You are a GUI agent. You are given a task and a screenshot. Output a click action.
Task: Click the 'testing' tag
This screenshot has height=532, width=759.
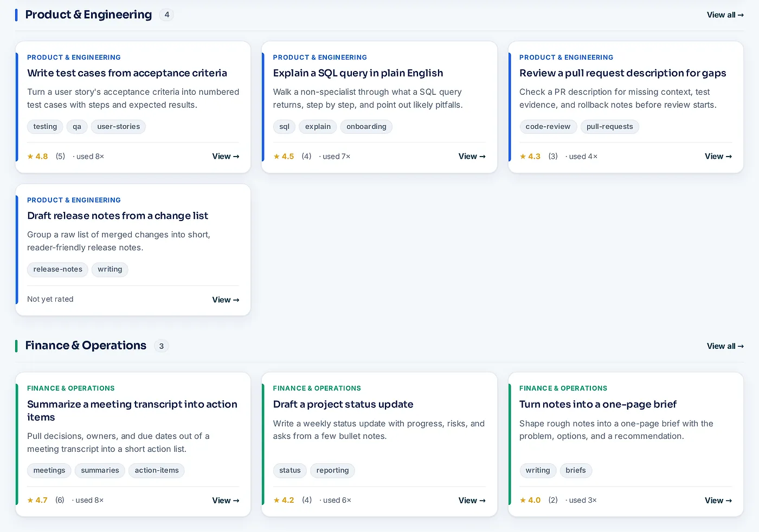(x=45, y=127)
